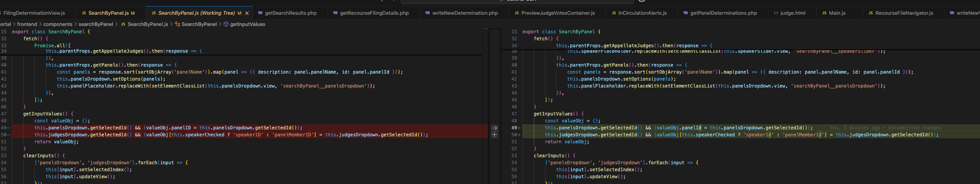Expand the frontend breadcrumb folder
The image size is (980, 184).
[27, 24]
